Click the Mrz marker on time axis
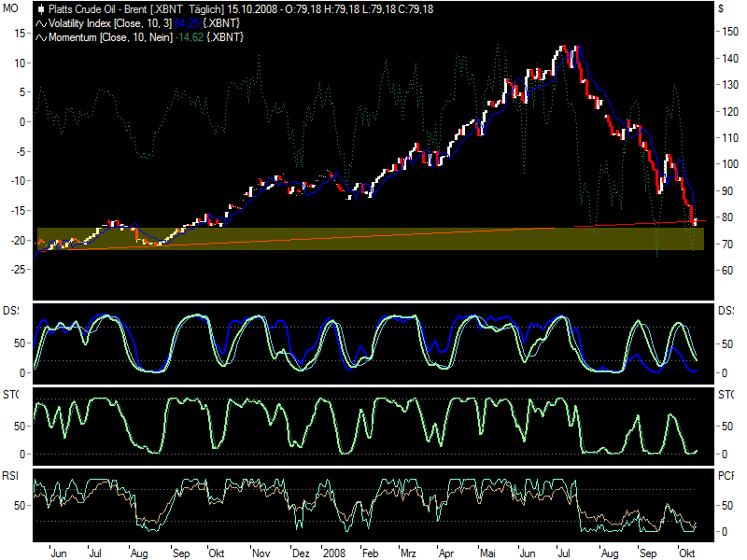Screen dimensions: 747x560 click(x=408, y=553)
